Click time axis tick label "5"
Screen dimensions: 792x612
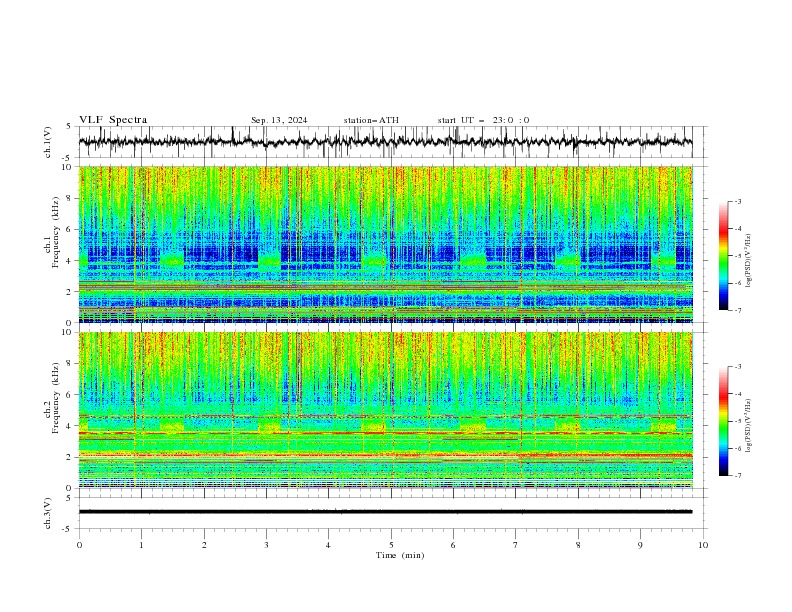pyautogui.click(x=391, y=545)
